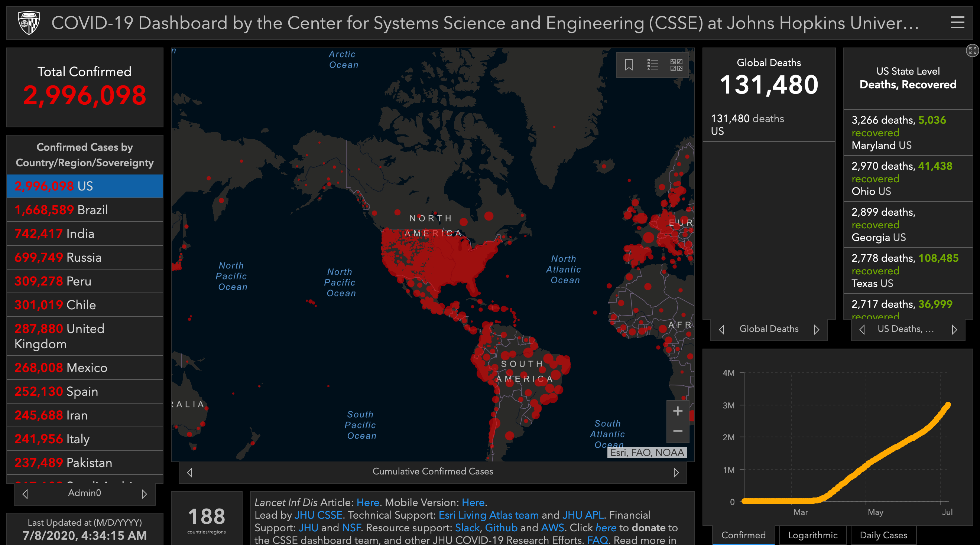Show previous panel before US Deaths
The image size is (980, 545).
pos(862,329)
